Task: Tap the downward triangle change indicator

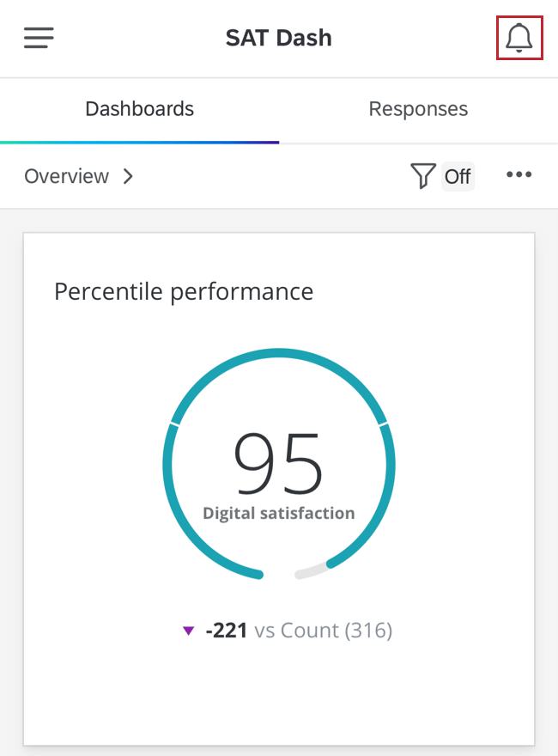Action: [189, 631]
